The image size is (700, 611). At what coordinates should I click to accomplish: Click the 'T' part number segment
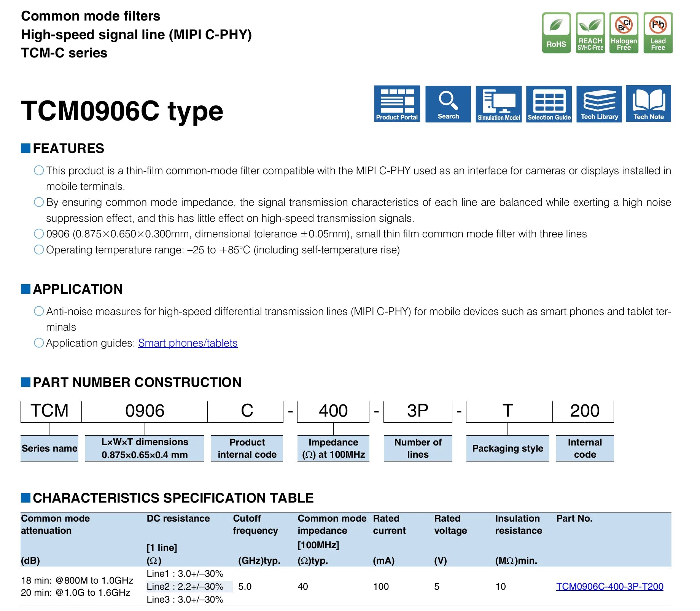[508, 411]
